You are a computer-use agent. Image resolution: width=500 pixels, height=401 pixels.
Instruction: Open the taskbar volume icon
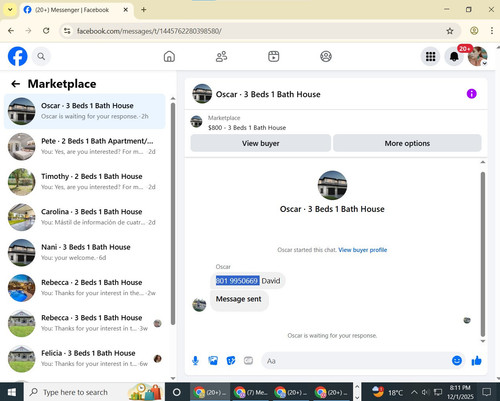(425, 392)
